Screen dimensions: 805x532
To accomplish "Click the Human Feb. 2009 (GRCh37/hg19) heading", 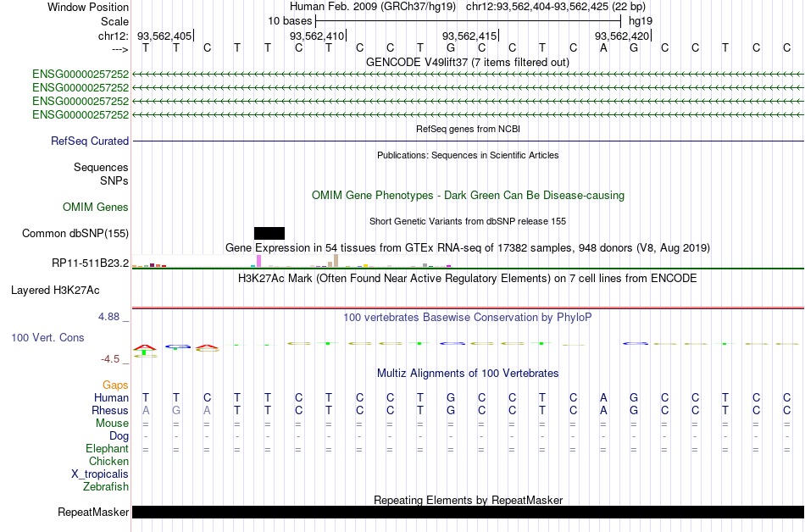I will click(373, 7).
